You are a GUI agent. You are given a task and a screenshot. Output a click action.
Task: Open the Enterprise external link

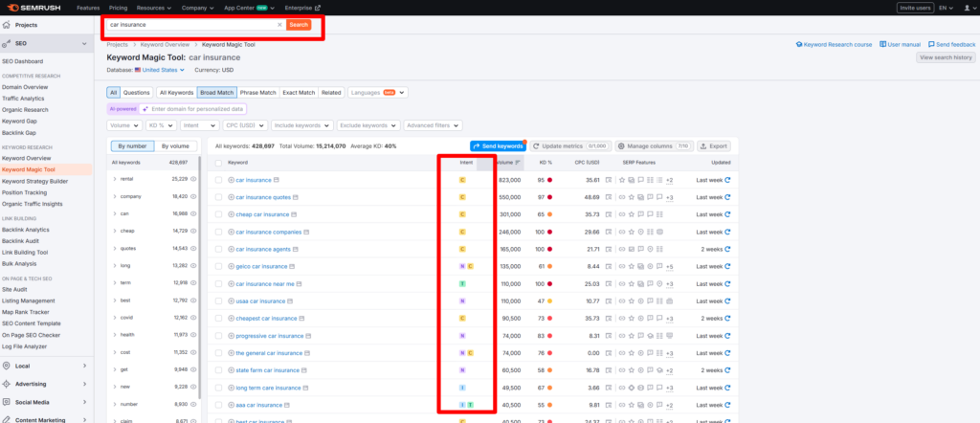pyautogui.click(x=302, y=8)
